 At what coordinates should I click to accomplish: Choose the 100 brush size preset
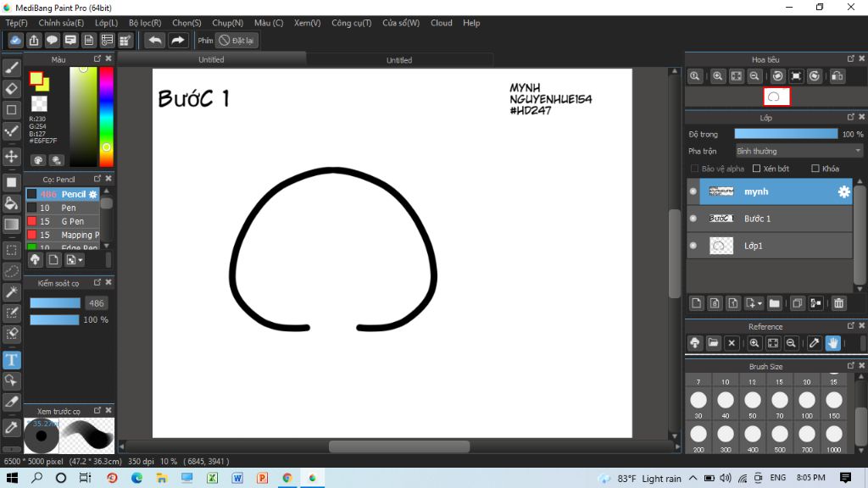click(x=807, y=403)
